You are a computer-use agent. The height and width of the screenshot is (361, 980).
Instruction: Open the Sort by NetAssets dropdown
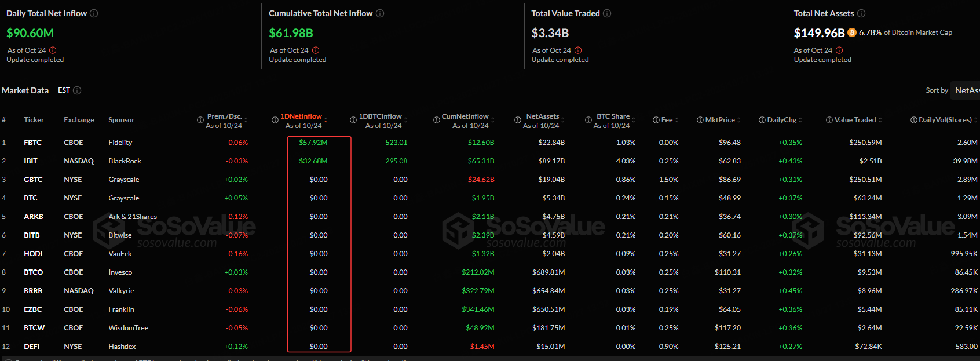click(966, 90)
